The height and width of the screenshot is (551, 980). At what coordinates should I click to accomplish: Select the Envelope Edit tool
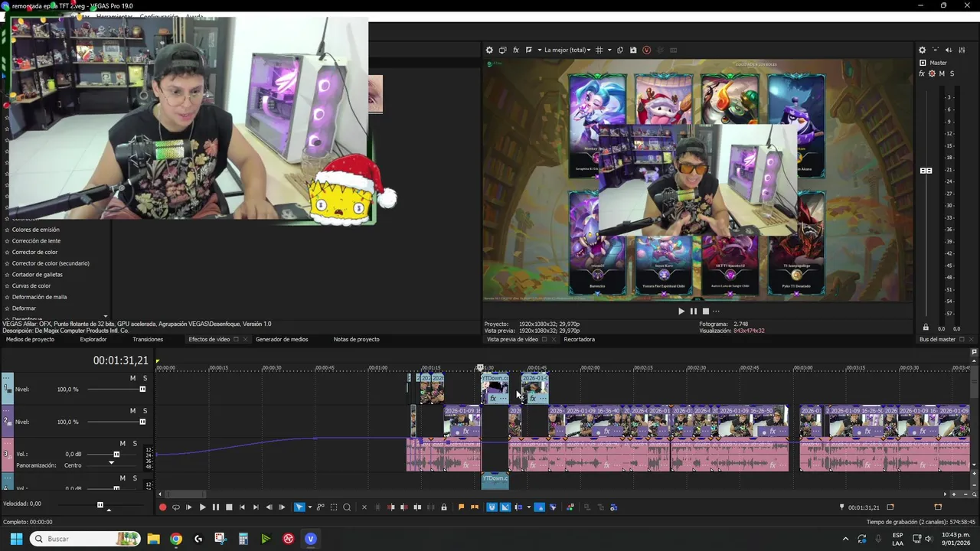(x=320, y=507)
